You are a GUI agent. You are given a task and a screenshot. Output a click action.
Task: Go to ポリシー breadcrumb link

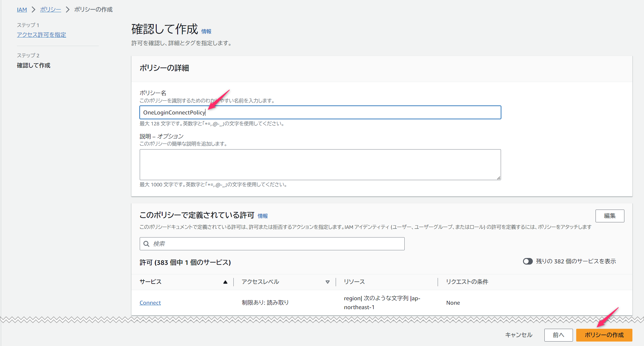51,10
